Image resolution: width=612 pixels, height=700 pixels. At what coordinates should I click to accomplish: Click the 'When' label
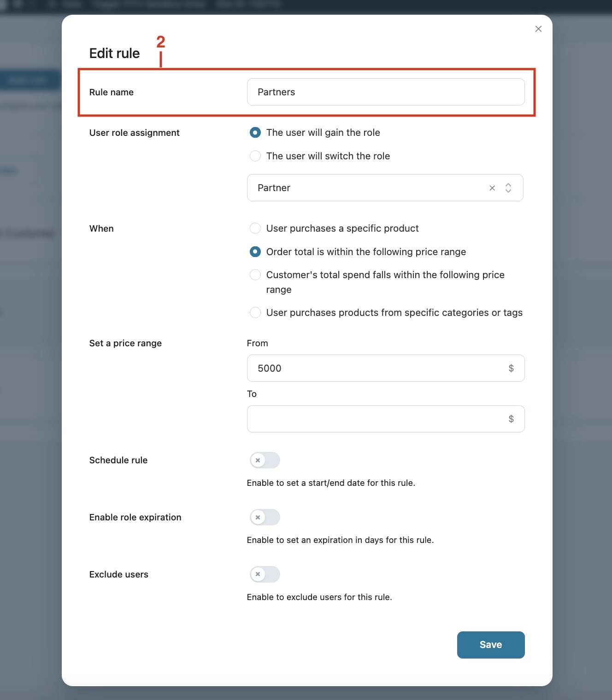click(x=101, y=228)
